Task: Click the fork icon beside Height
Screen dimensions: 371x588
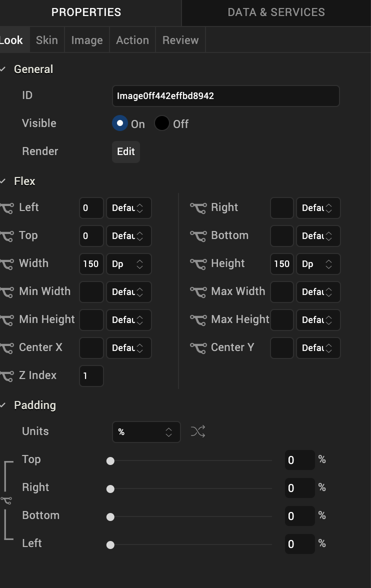Action: pos(198,264)
